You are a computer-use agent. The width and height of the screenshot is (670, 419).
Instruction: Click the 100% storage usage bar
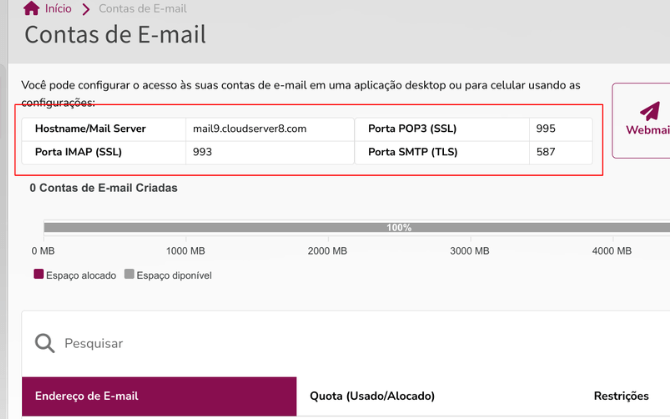click(x=357, y=228)
